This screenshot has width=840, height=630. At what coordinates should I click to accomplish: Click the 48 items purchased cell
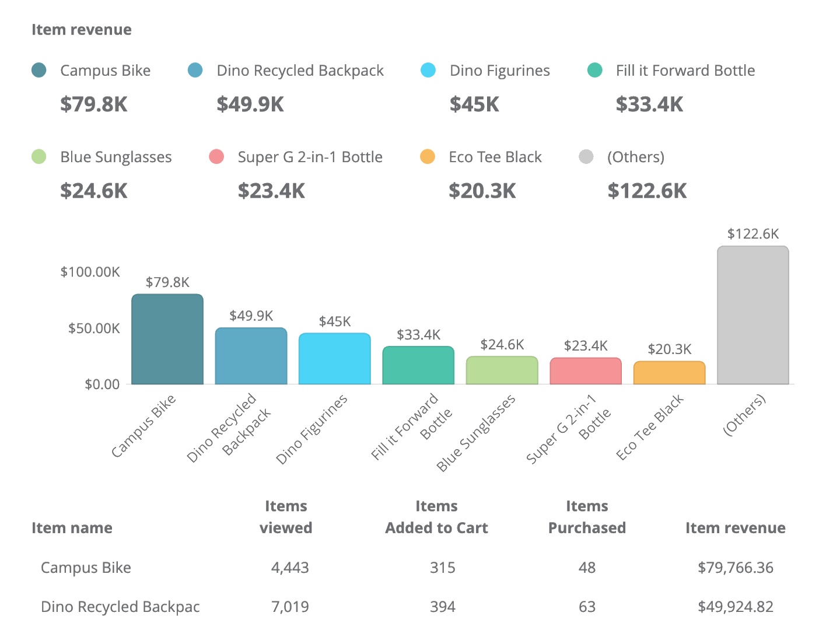tap(587, 568)
